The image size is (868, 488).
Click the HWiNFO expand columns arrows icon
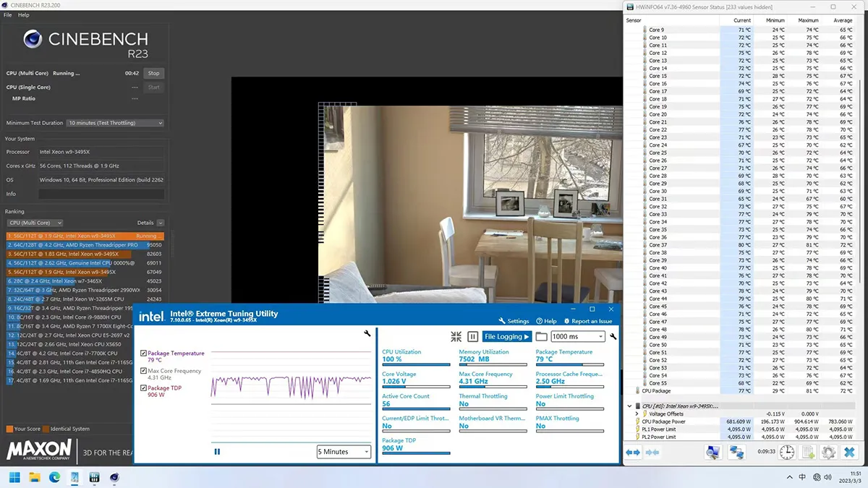[x=633, y=452]
